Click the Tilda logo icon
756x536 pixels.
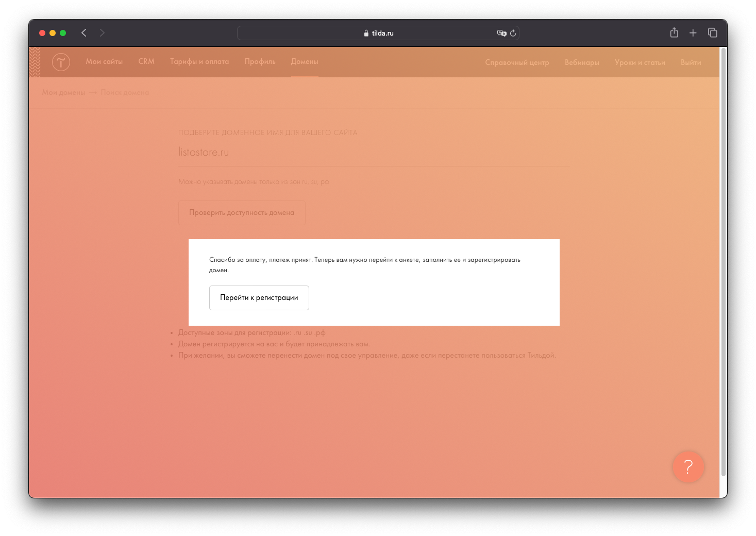[61, 62]
